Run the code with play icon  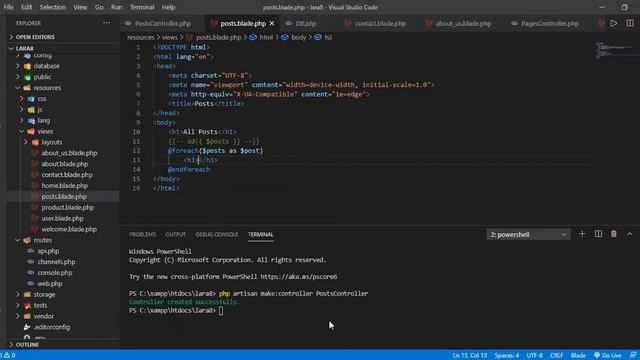pyautogui.click(x=614, y=23)
